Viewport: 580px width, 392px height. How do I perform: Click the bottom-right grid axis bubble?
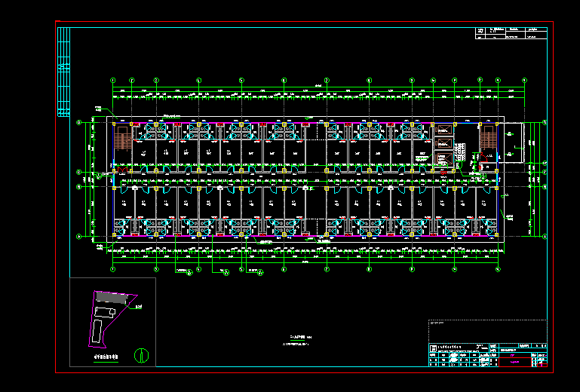pos(498,268)
